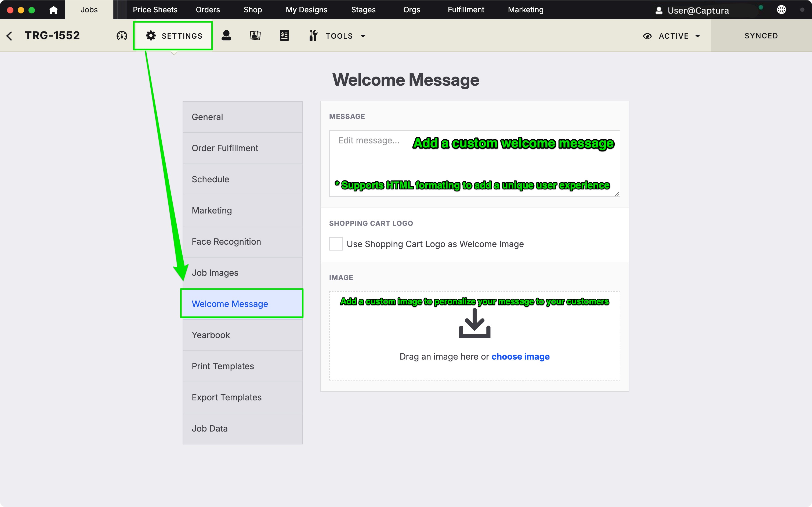Image resolution: width=812 pixels, height=507 pixels.
Task: Select Marketing in settings sidebar
Action: [x=242, y=211]
